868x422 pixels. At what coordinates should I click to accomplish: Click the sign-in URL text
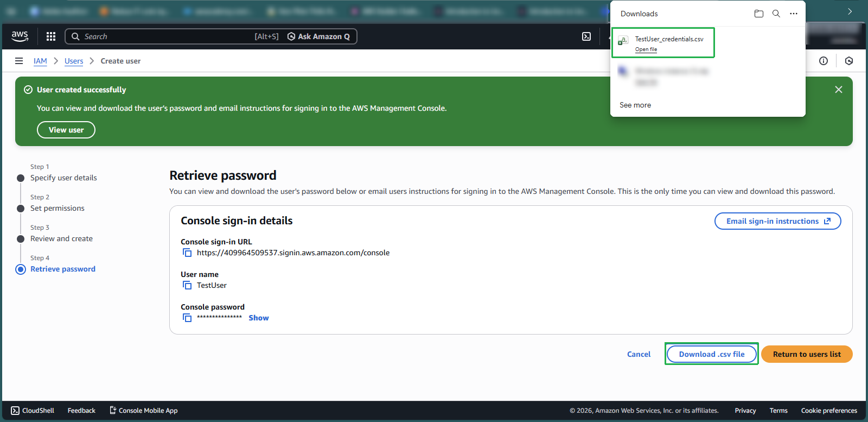click(x=293, y=253)
